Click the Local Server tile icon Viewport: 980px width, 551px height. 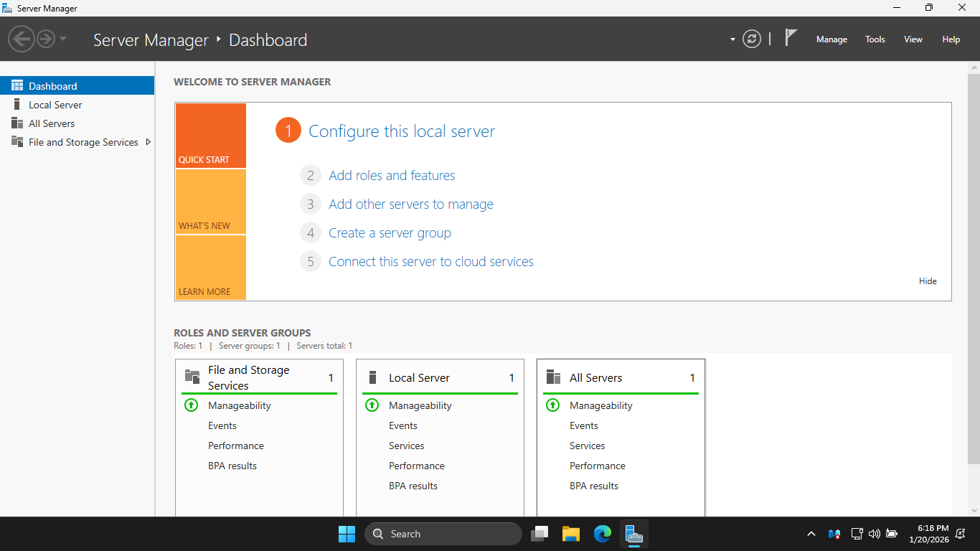[x=372, y=377]
